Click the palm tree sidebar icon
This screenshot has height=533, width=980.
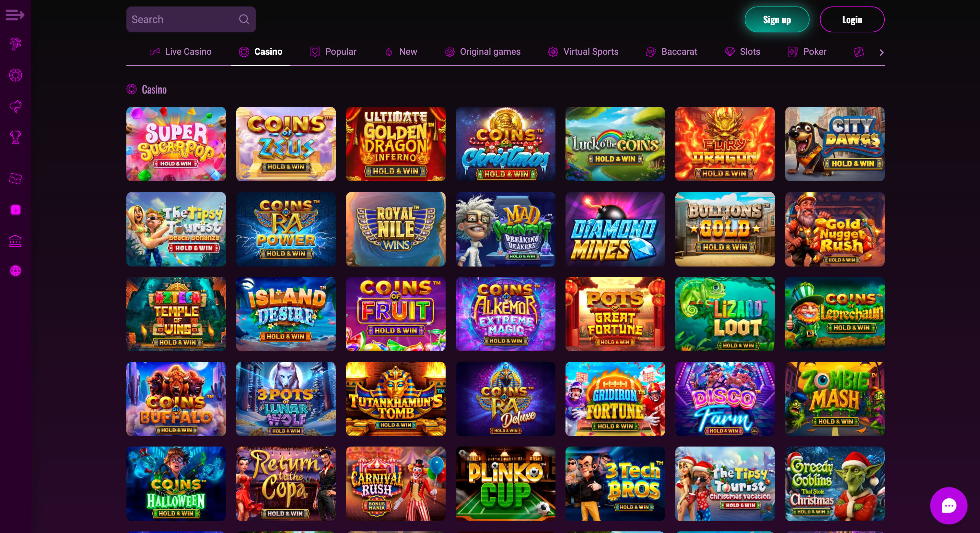click(x=15, y=44)
